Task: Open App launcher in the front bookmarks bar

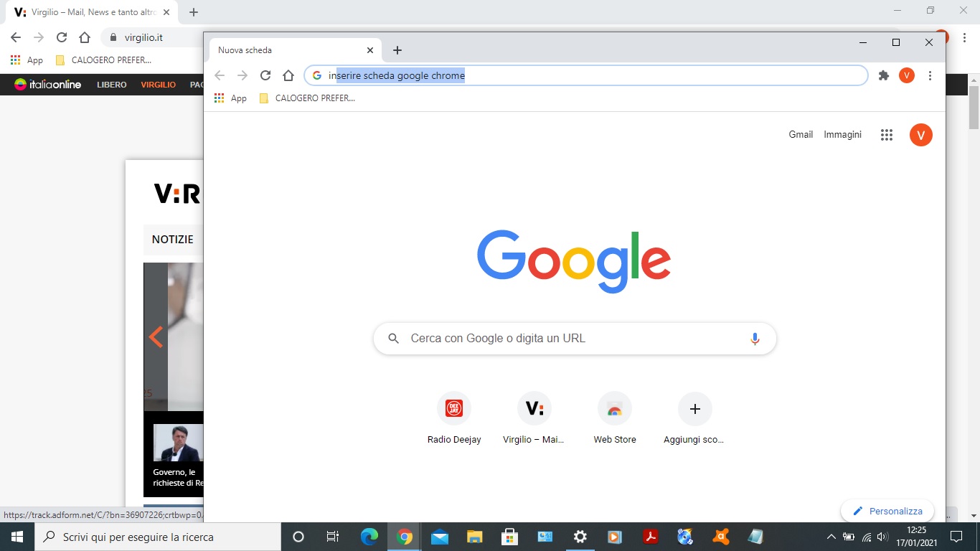Action: (x=230, y=98)
